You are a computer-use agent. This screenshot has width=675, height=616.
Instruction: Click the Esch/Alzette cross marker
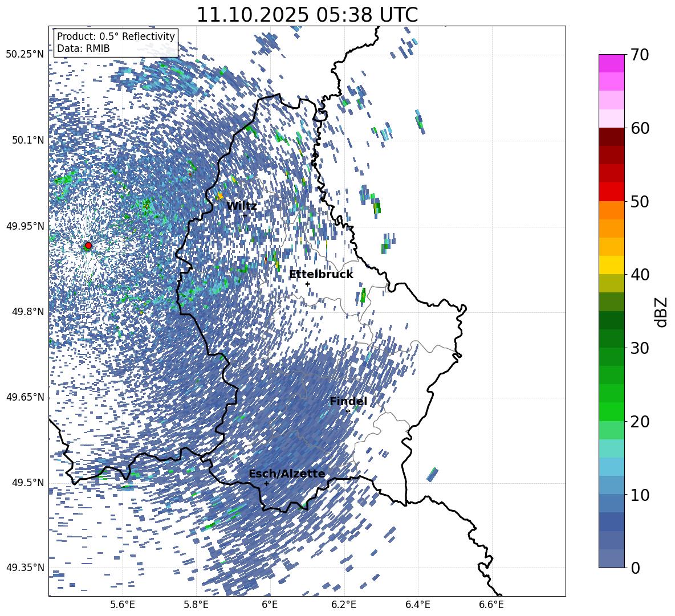click(x=266, y=483)
